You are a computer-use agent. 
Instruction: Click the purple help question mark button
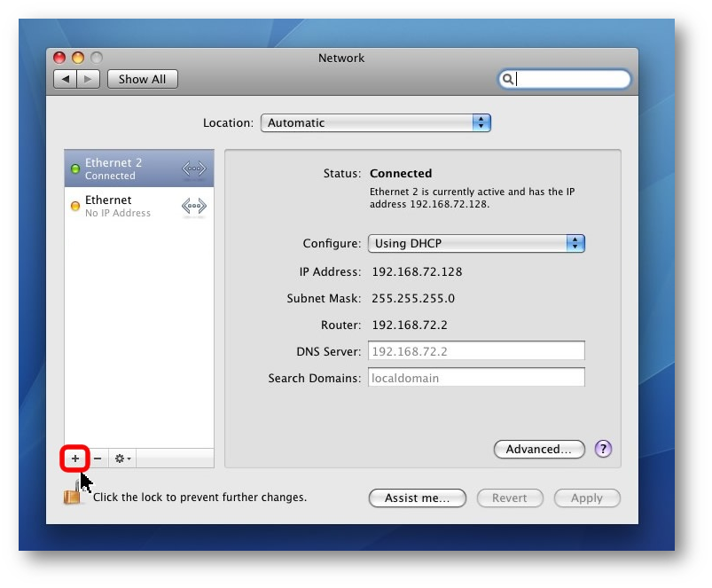tap(603, 449)
